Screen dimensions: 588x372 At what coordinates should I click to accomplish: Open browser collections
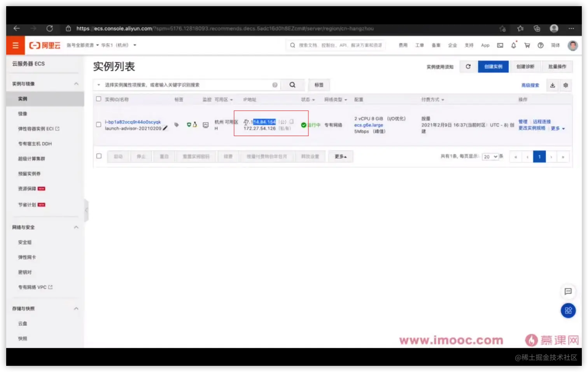pyautogui.click(x=537, y=28)
